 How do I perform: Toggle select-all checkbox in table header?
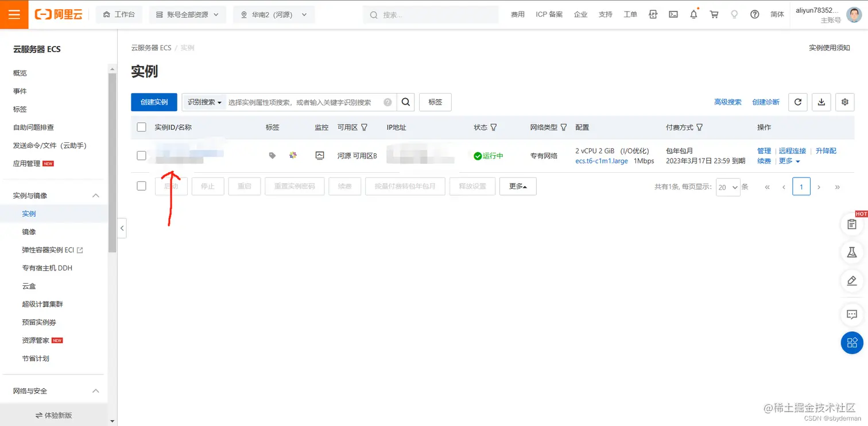coord(141,127)
